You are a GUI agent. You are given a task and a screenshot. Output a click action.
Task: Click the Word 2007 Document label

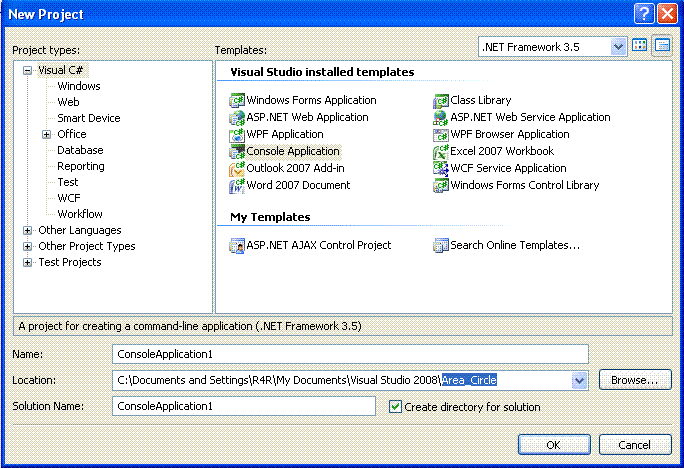click(298, 185)
